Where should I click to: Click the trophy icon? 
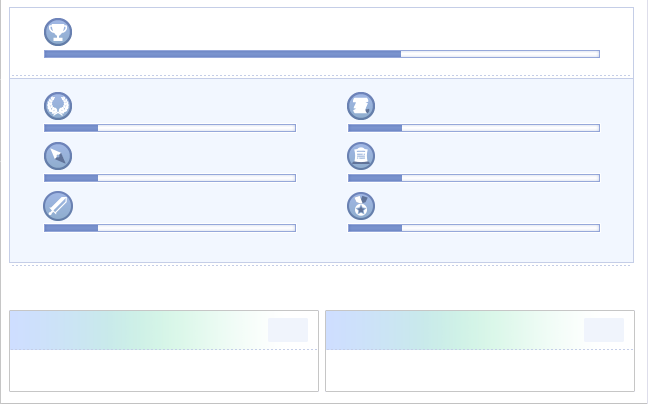tap(58, 32)
